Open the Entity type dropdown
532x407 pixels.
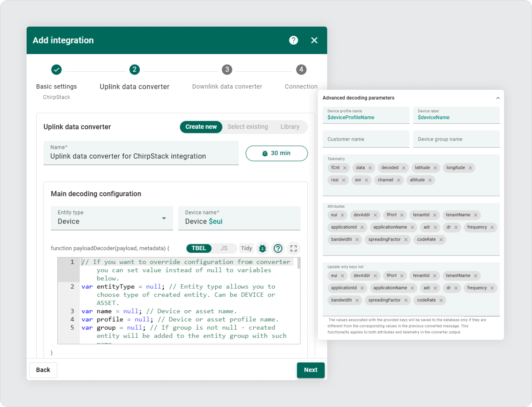pos(164,218)
